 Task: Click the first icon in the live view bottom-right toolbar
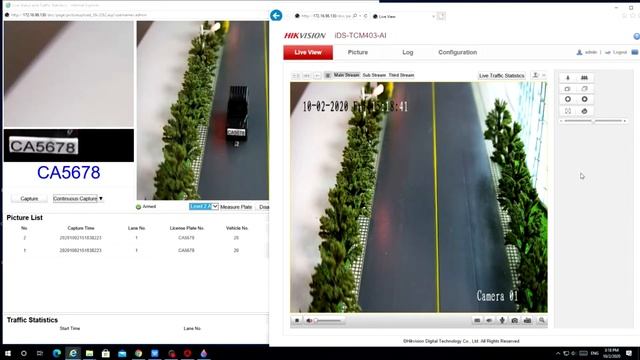(x=477, y=320)
